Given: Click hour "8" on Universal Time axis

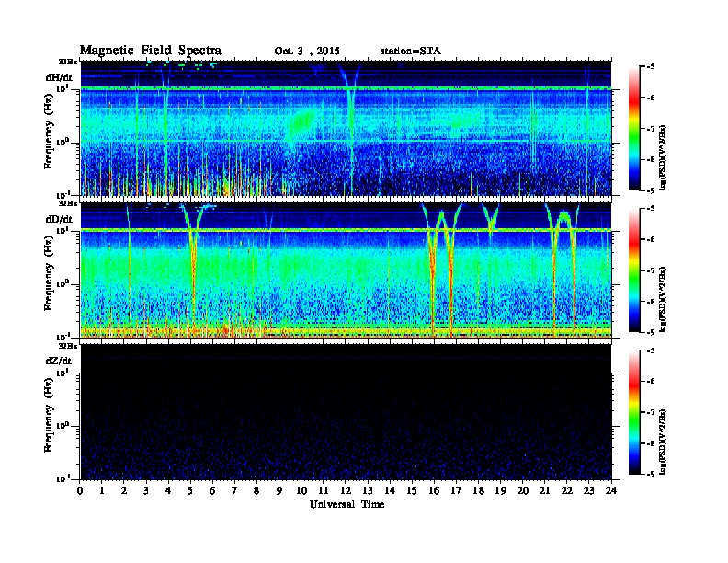Looking at the screenshot, I should (x=256, y=491).
